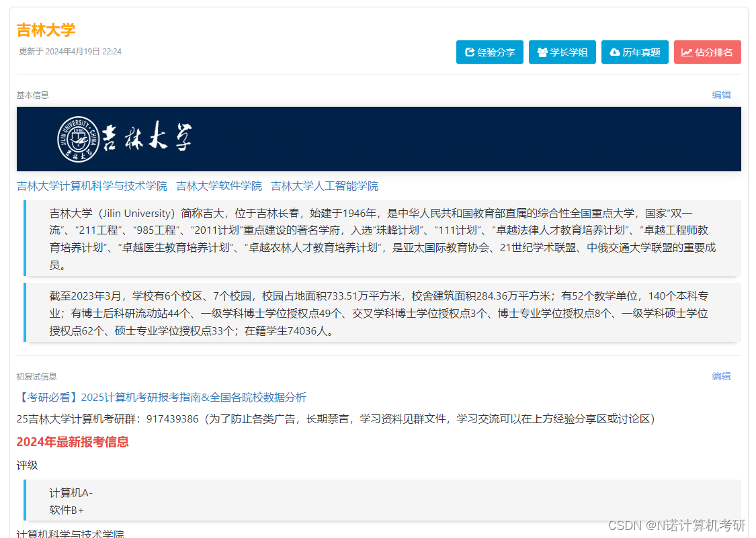Click the 历年真题 download button
The width and height of the screenshot is (756, 538).
pyautogui.click(x=634, y=52)
